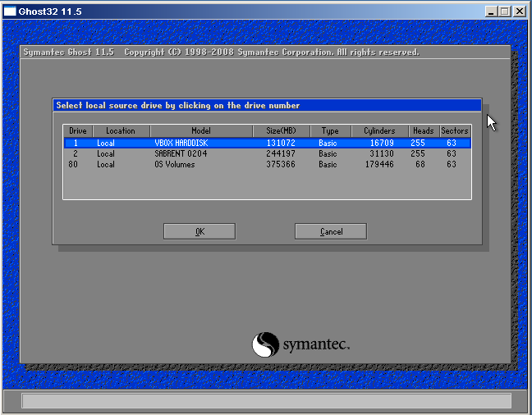Click size value 375366
The width and height of the screenshot is (532, 415).
[x=281, y=164]
